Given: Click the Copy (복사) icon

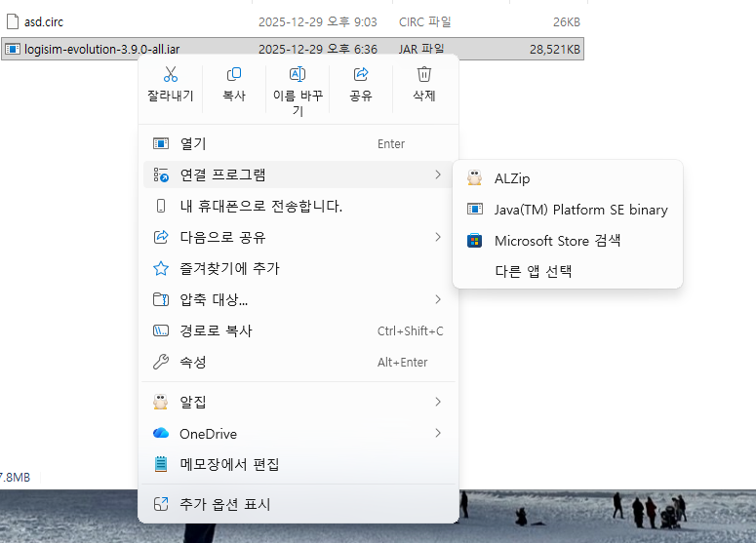Looking at the screenshot, I should click(234, 74).
